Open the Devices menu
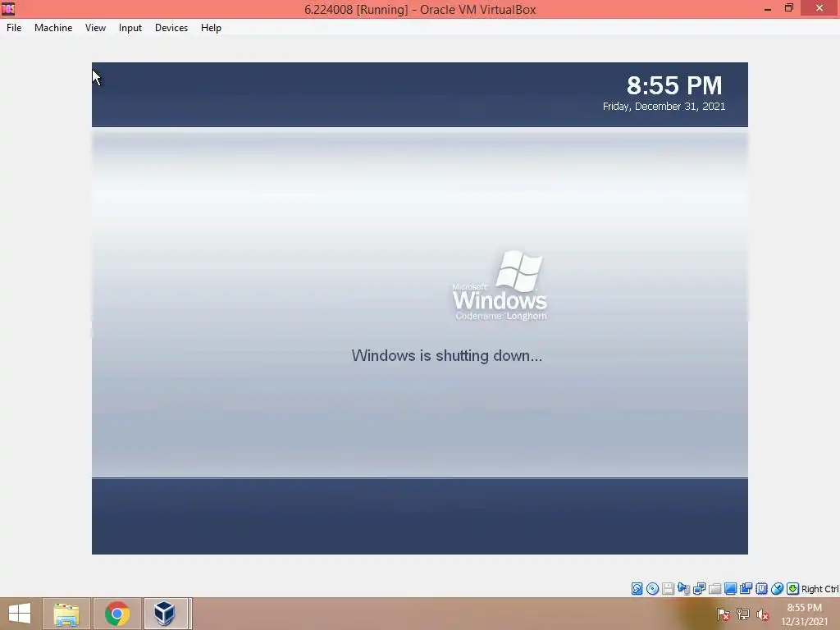 171,28
